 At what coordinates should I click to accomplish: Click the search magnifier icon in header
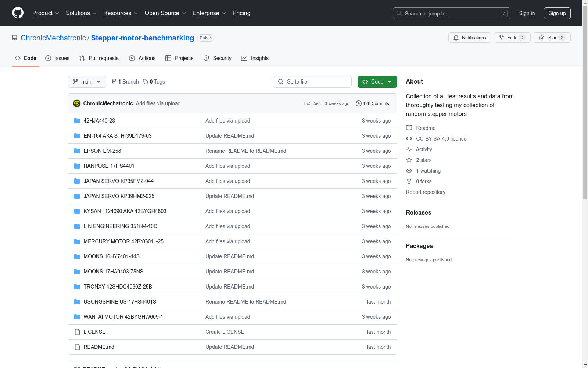tap(399, 13)
